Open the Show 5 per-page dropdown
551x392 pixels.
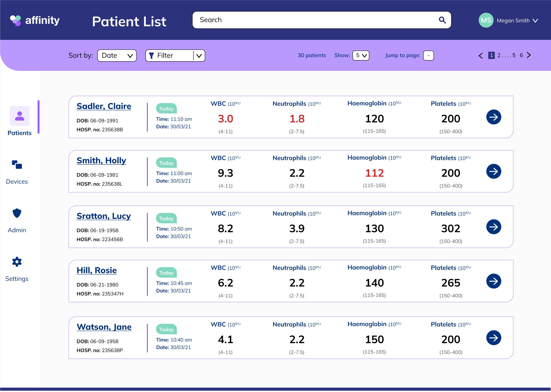point(361,56)
